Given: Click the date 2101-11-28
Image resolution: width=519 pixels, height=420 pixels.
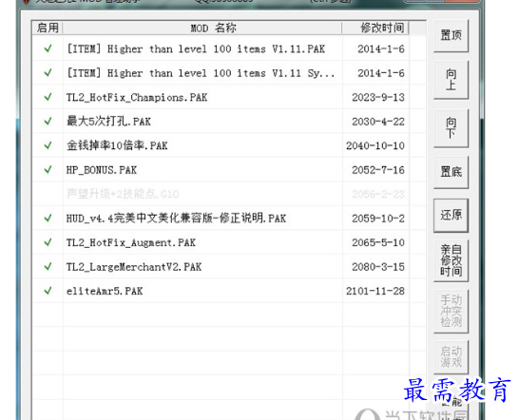Looking at the screenshot, I should [x=375, y=292].
